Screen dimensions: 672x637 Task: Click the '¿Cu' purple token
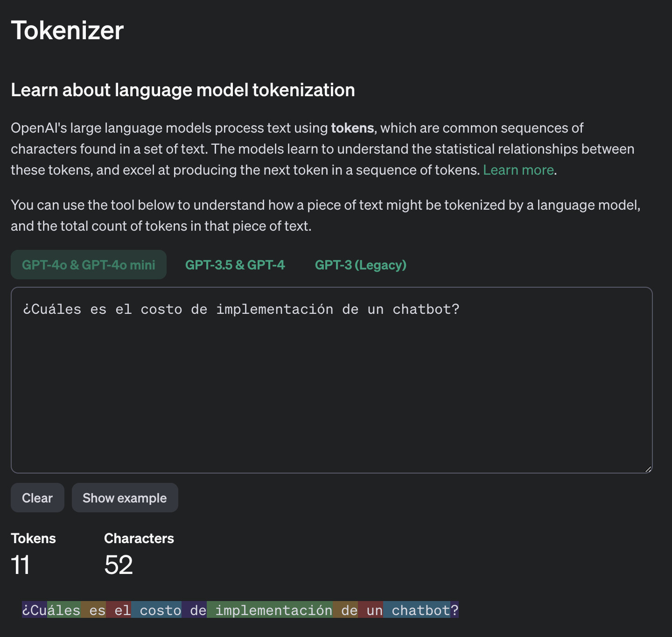click(35, 610)
